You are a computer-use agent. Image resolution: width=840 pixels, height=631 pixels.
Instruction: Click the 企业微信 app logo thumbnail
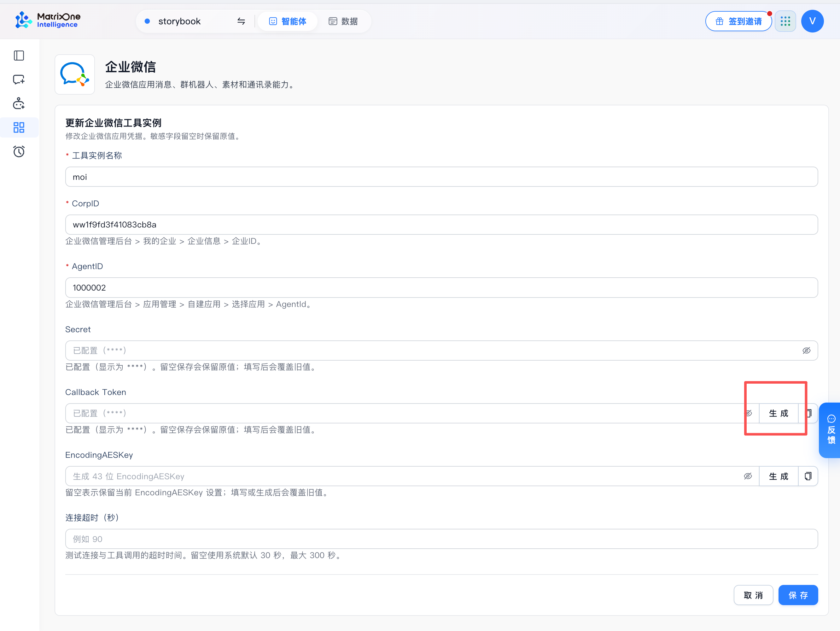pos(75,74)
